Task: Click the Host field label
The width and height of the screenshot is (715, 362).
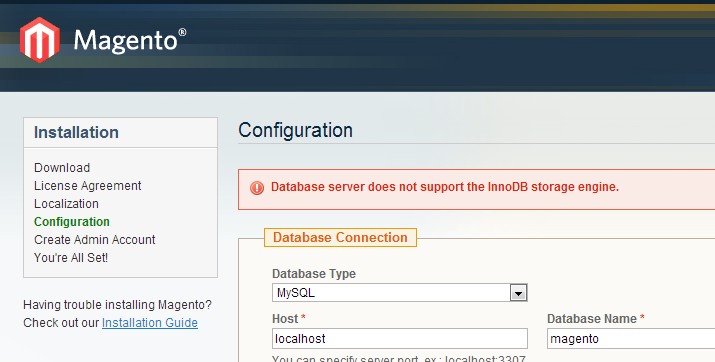Action: click(289, 319)
